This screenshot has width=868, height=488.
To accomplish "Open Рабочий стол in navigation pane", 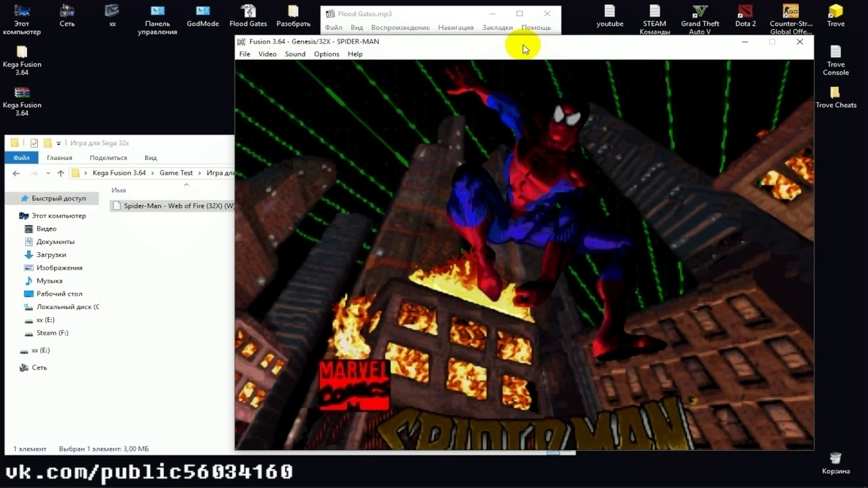I will click(59, 294).
